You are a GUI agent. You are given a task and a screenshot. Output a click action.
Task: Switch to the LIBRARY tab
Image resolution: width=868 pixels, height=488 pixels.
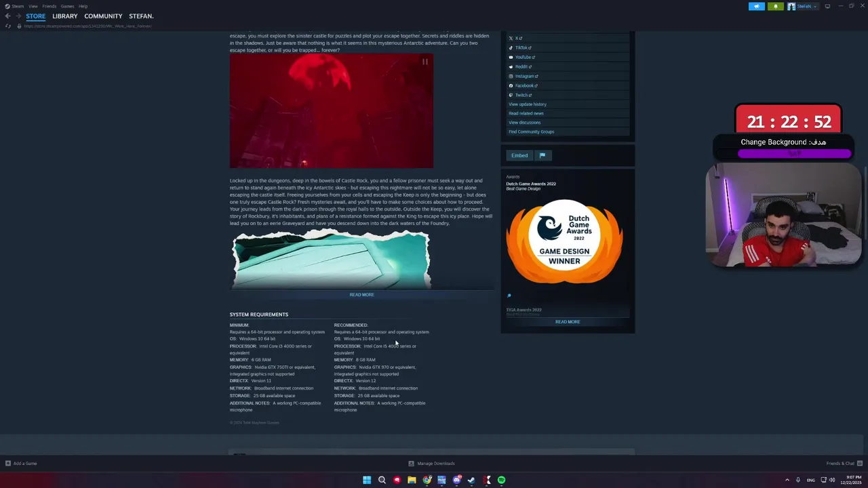65,16
